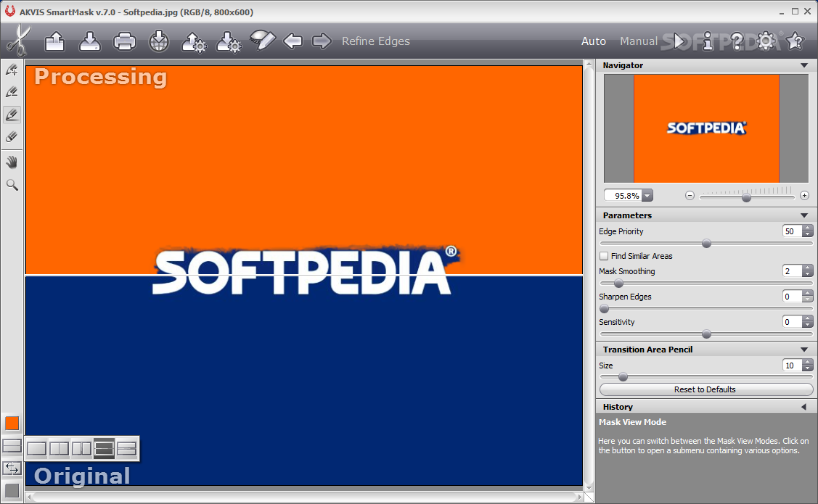Adjust the Sharpen Edges slider

click(605, 308)
